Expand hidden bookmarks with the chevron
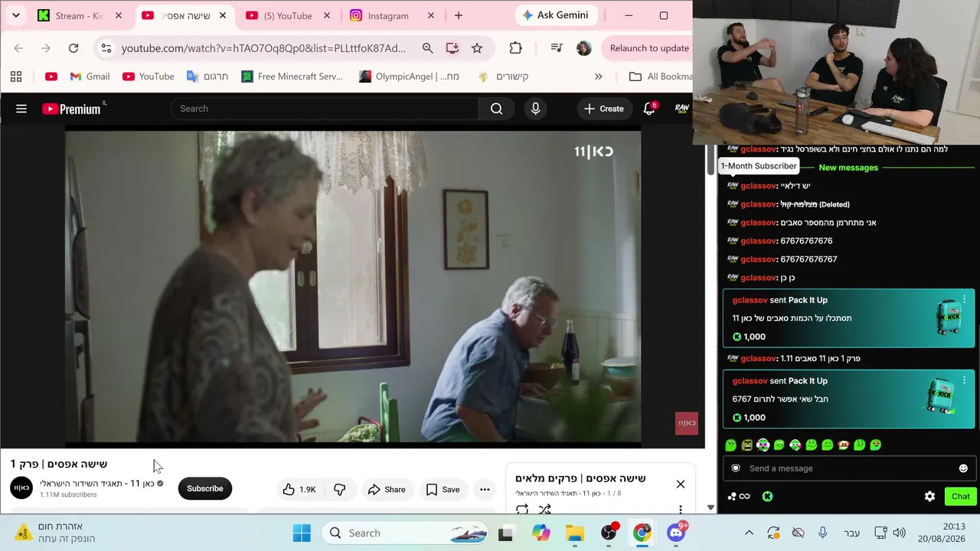 coord(598,77)
